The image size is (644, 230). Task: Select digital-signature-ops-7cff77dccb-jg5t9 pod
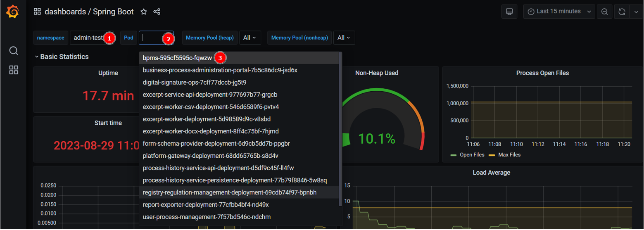(x=239, y=83)
